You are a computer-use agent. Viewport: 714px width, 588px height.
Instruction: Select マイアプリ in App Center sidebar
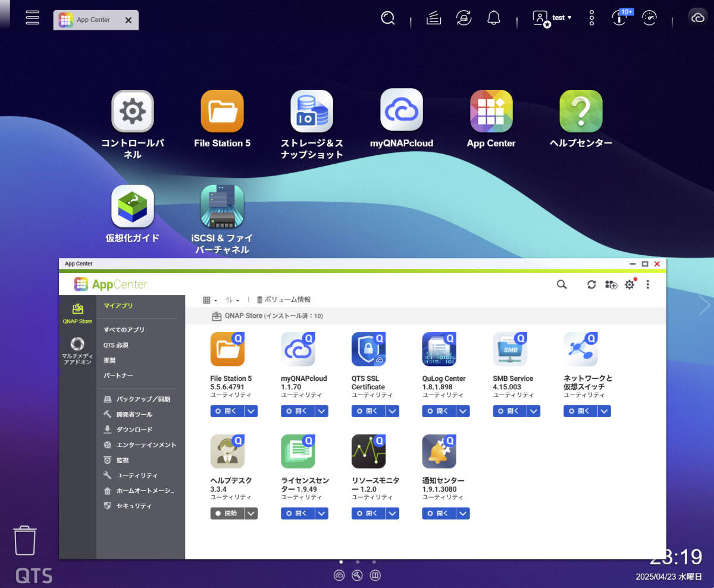(118, 306)
